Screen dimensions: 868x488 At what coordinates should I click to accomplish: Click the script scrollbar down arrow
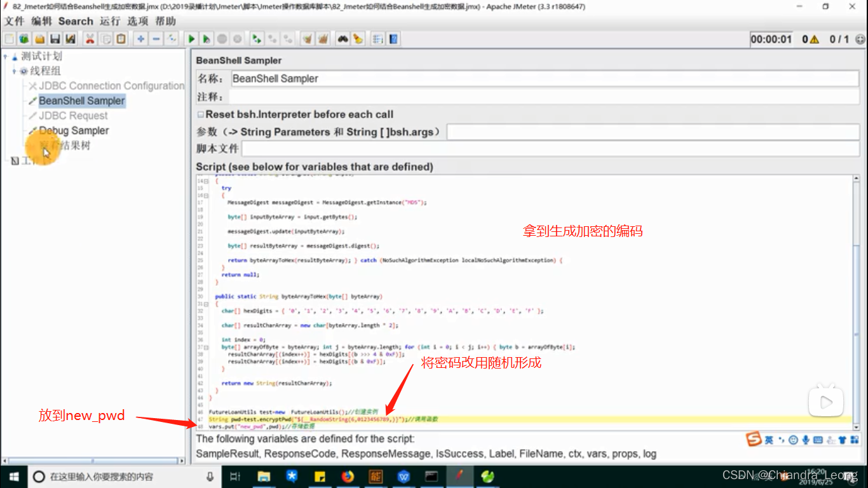(856, 426)
